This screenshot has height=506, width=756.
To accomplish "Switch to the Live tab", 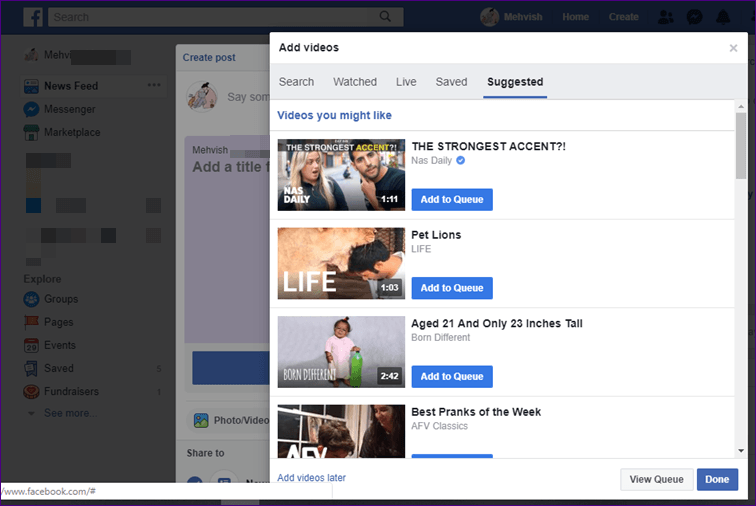I will click(406, 82).
